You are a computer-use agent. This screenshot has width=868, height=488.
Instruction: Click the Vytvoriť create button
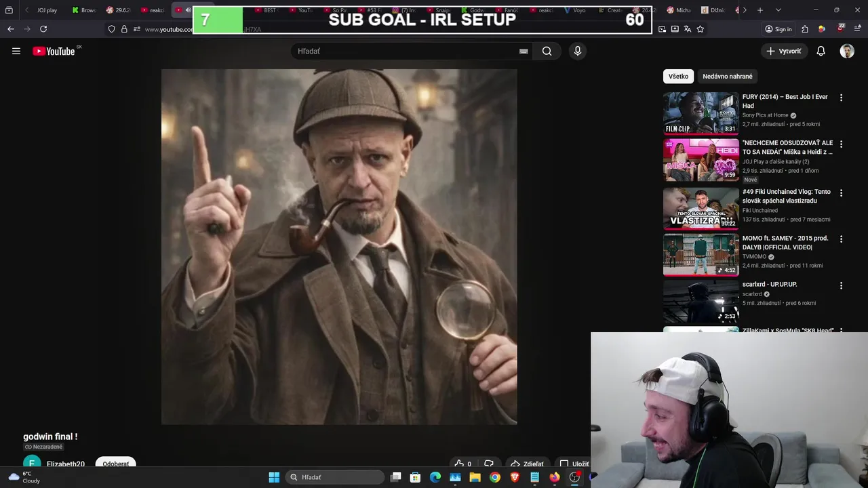click(784, 51)
